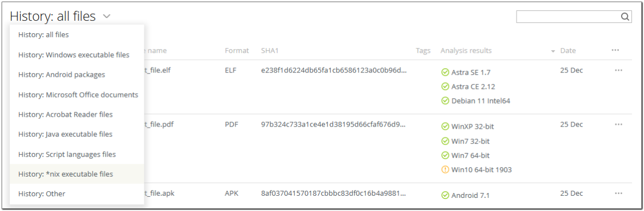Click the Win10 64-bit 1903 warning status icon

[445, 170]
